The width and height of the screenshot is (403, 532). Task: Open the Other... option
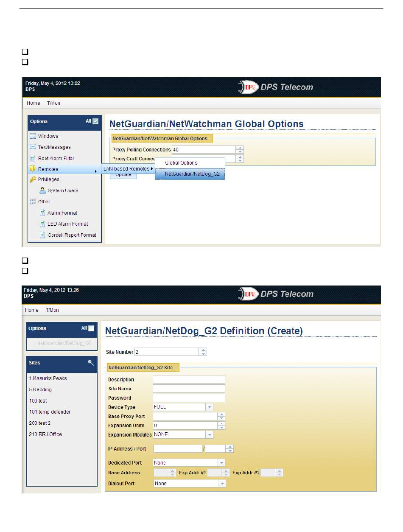pyautogui.click(x=45, y=202)
